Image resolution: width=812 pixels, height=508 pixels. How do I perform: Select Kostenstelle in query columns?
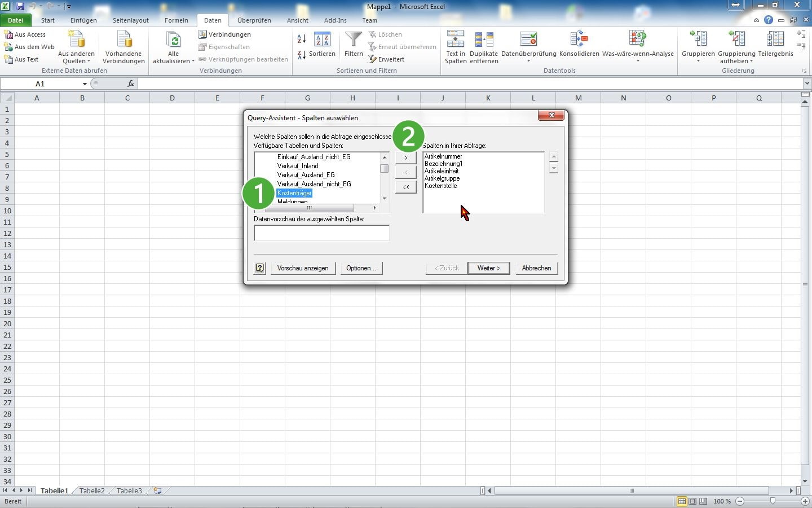point(441,186)
